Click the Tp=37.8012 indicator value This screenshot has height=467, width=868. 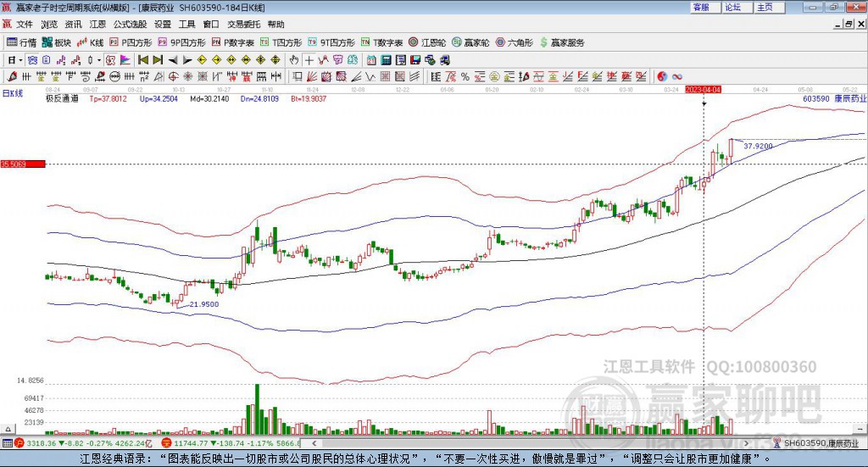(x=108, y=98)
